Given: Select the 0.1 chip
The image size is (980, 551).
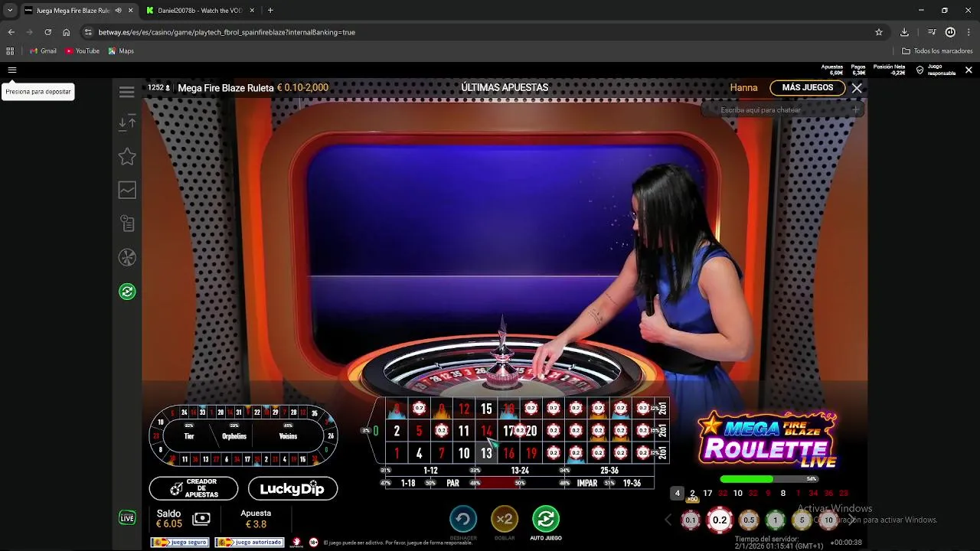Looking at the screenshot, I should (x=691, y=520).
